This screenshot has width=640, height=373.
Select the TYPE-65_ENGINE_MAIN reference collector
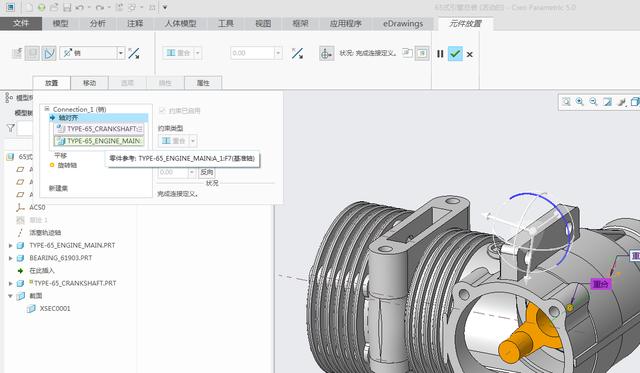(x=99, y=141)
